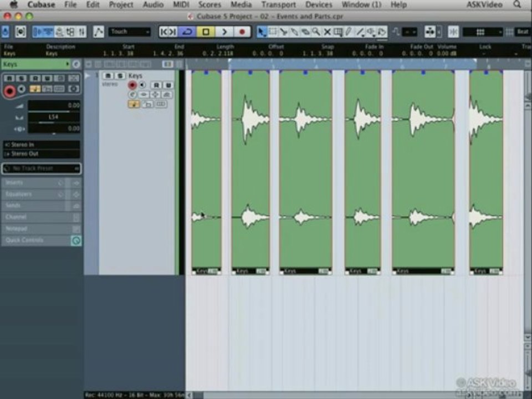The width and height of the screenshot is (532, 399).
Task: Select the Draw pencil tool
Action: (349, 32)
